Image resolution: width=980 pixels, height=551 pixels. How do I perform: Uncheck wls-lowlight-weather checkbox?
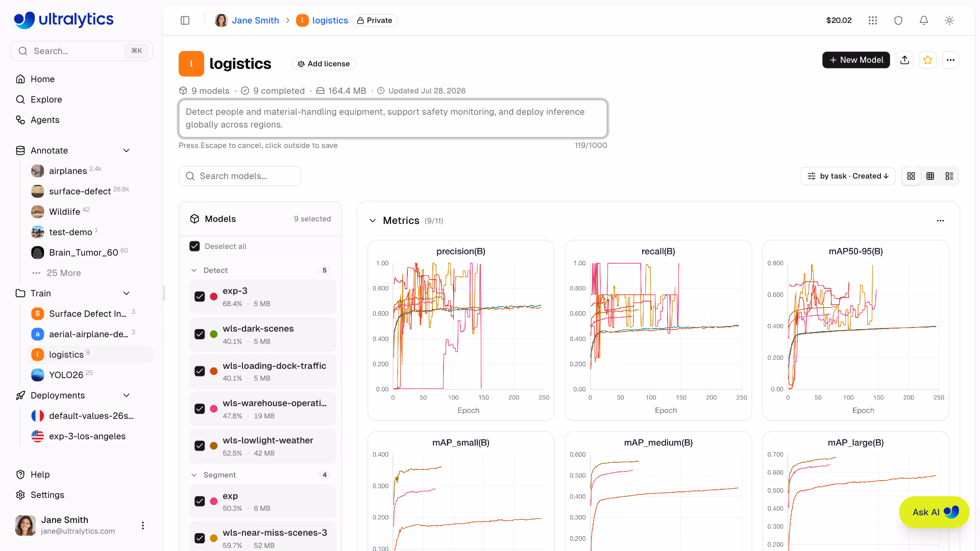(x=200, y=446)
